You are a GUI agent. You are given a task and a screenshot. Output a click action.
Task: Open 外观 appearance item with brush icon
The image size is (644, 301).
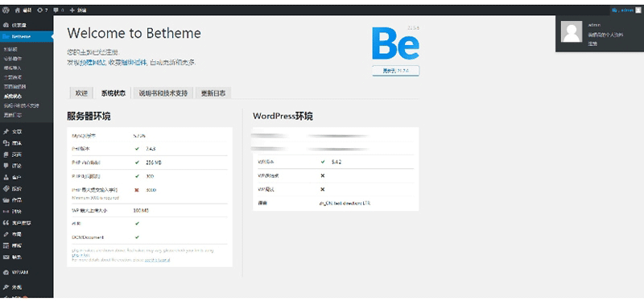click(27, 287)
